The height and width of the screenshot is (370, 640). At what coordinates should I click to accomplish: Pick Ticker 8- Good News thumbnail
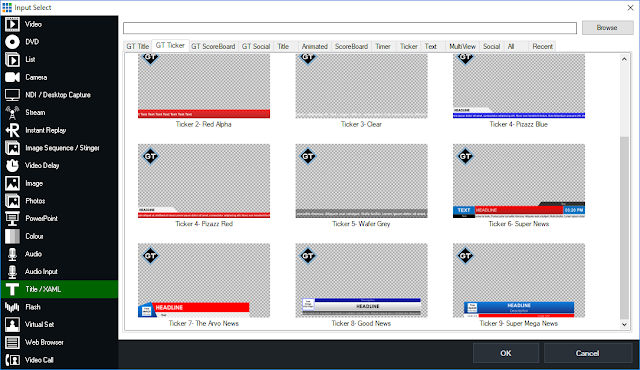(362, 280)
